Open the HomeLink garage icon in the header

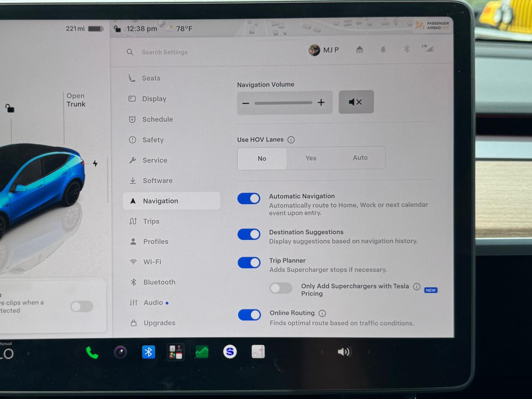point(360,50)
